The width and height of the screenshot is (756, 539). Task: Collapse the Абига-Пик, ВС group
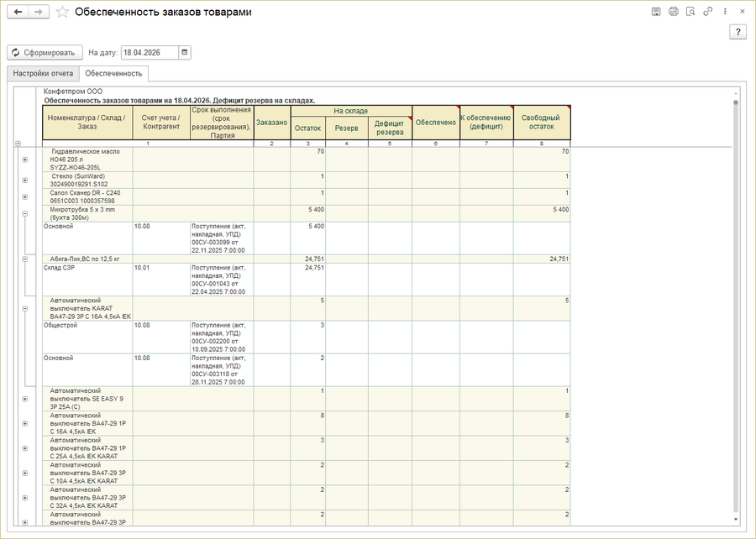(x=24, y=259)
